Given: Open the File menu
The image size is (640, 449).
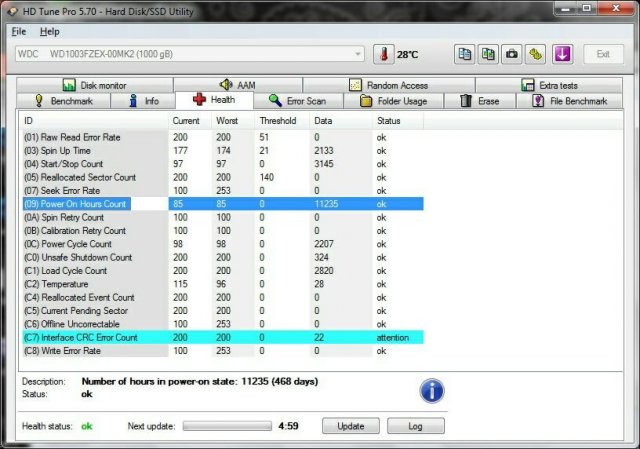Looking at the screenshot, I should 19,32.
